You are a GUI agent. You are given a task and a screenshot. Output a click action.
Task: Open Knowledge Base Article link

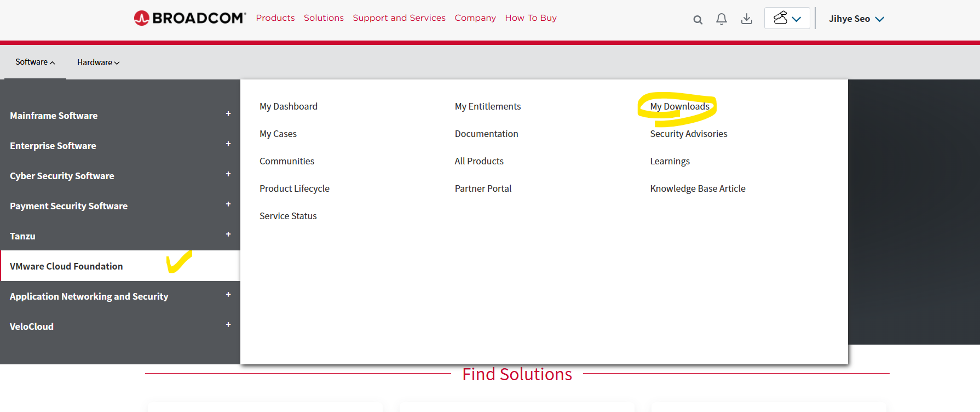tap(697, 188)
